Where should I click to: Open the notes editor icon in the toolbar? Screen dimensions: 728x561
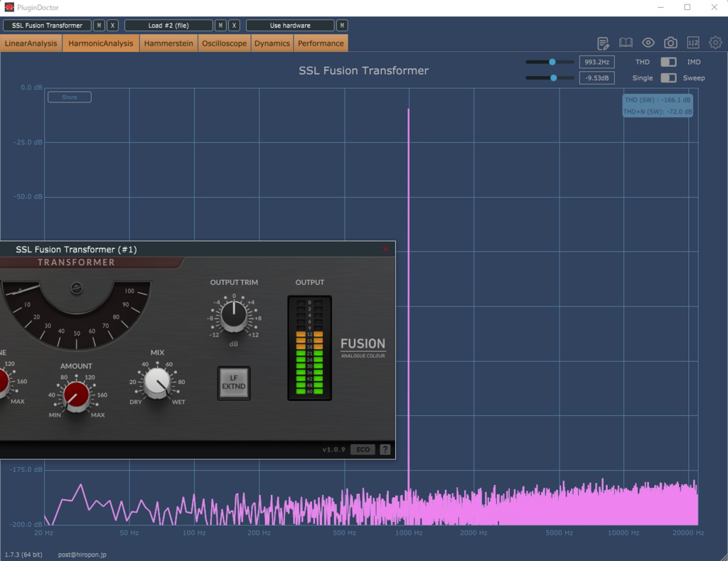click(x=603, y=43)
